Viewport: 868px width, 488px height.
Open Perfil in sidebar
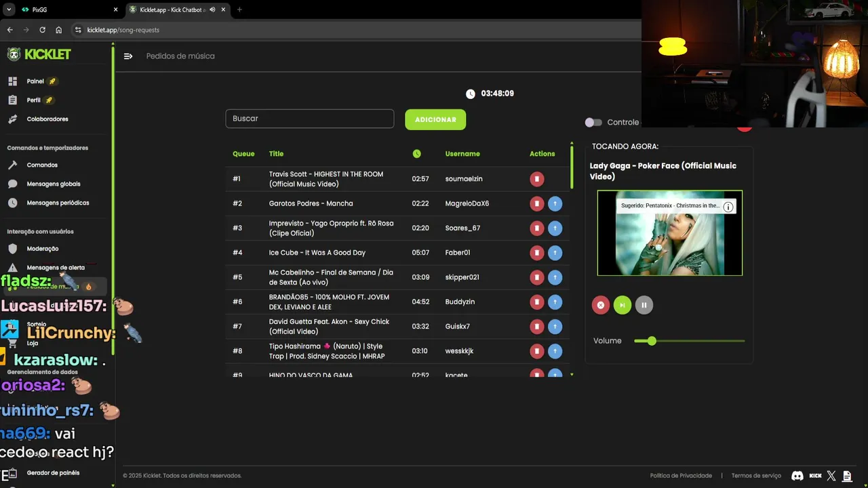[x=33, y=100]
